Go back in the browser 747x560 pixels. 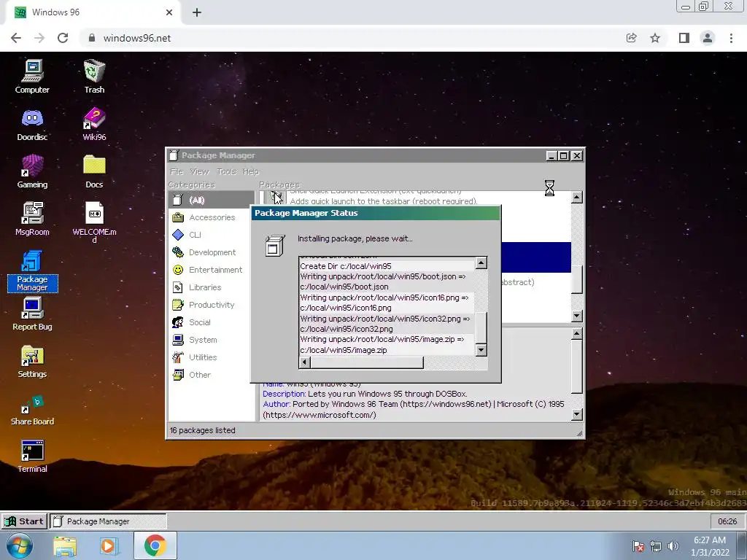(16, 38)
